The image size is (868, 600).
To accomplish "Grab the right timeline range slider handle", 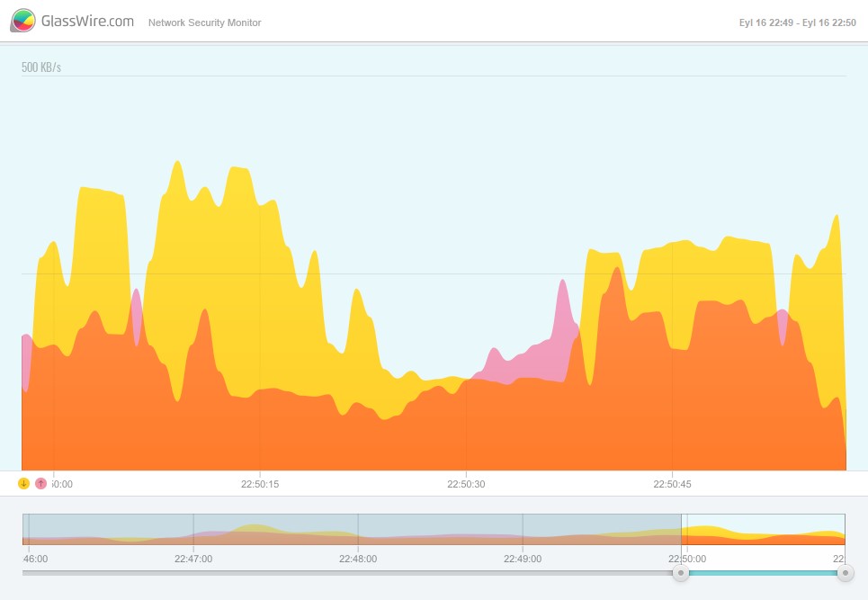I will pos(845,573).
